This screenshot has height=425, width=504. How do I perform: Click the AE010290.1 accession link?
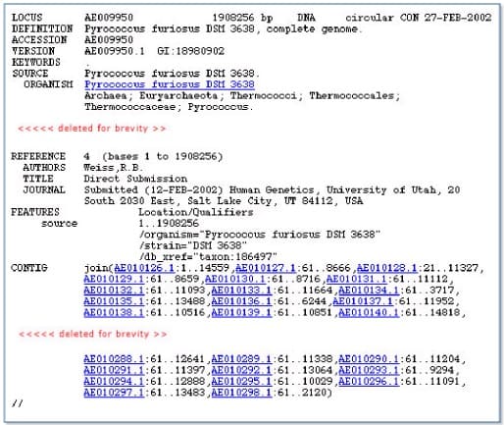[369, 359]
